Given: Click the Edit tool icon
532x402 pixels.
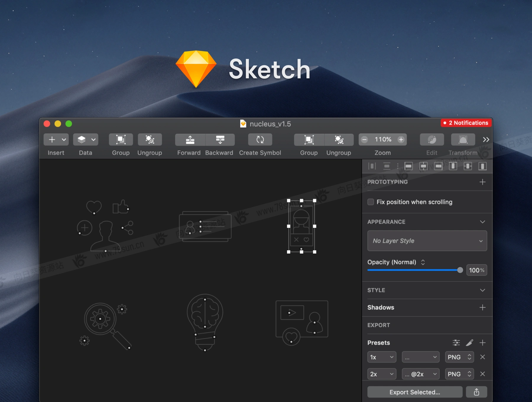Looking at the screenshot, I should point(432,140).
